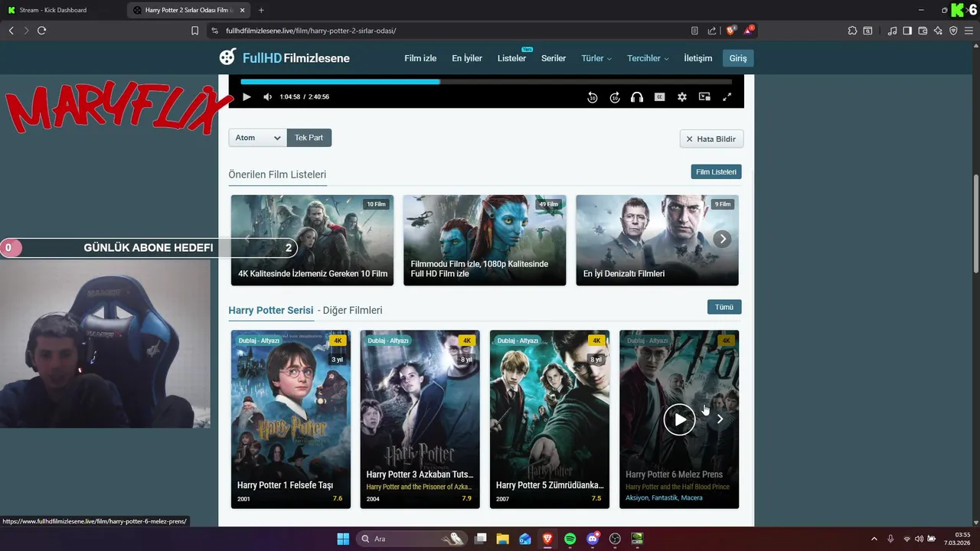The image size is (980, 551).
Task: Click next arrow on Melez Prens card
Action: pos(720,419)
